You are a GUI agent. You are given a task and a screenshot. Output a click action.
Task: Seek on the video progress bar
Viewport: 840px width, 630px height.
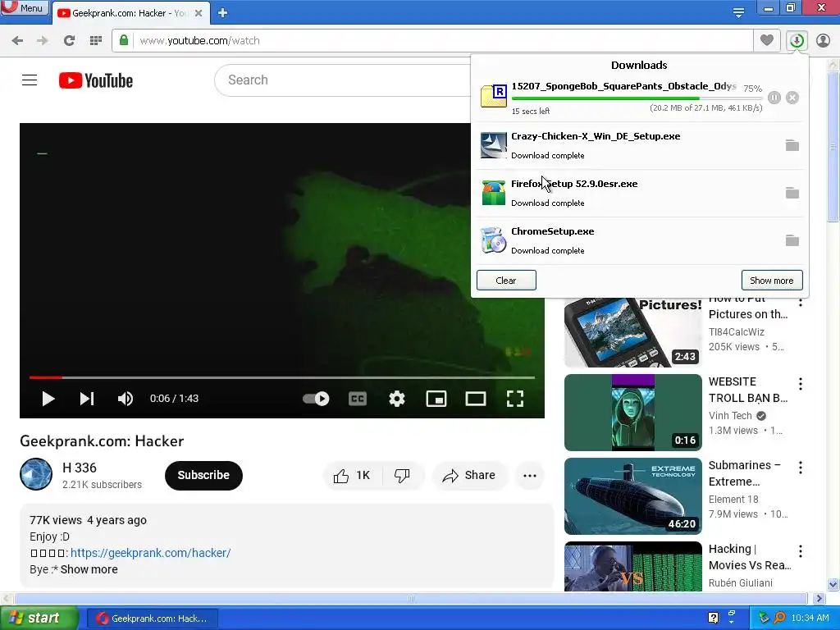point(282,377)
